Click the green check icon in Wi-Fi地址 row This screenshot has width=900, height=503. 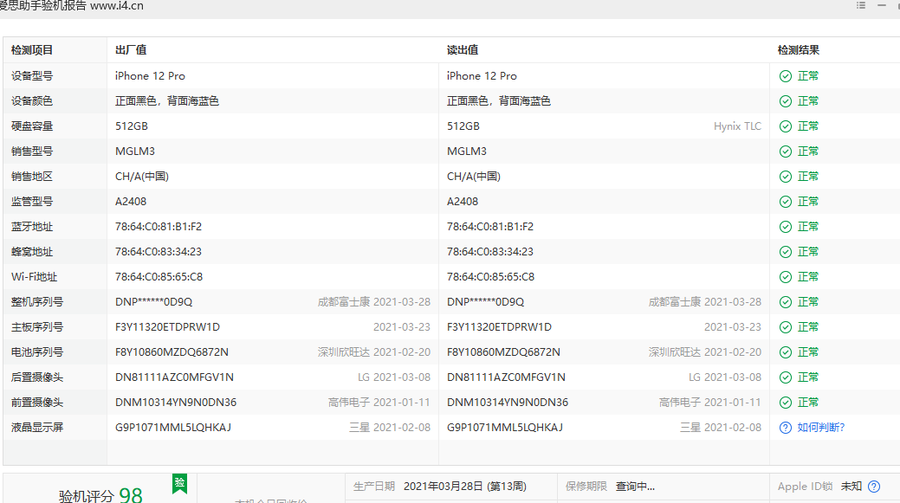(x=785, y=277)
